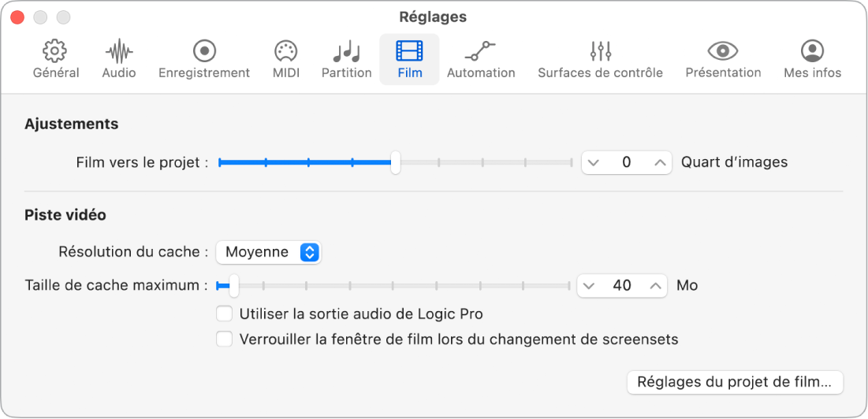
Task: Open the Présentation eye icon
Action: (x=722, y=52)
